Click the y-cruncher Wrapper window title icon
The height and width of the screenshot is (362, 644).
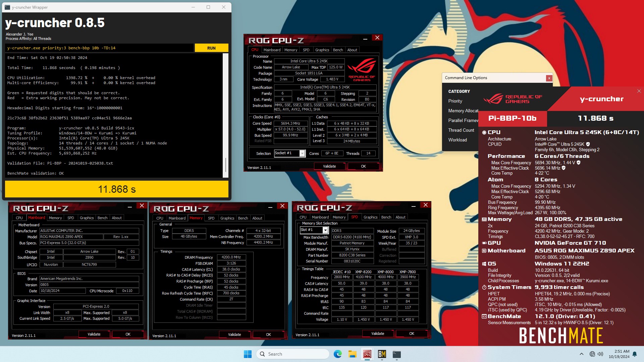pos(7,7)
